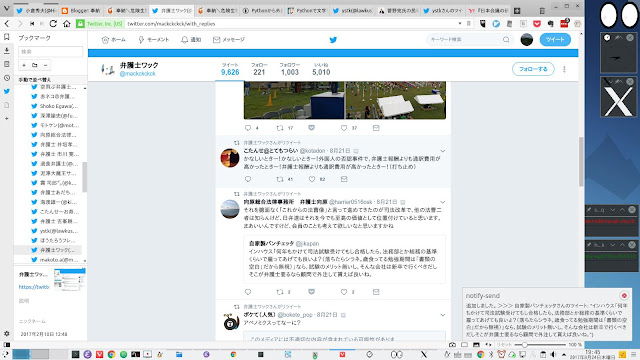Open @kotadon username link
The image size is (640, 360).
(x=313, y=151)
